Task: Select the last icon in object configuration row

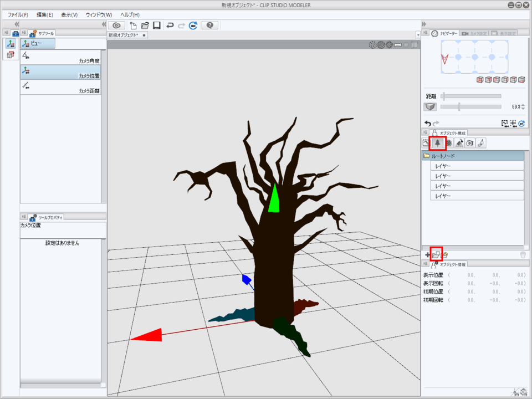Action: point(481,143)
